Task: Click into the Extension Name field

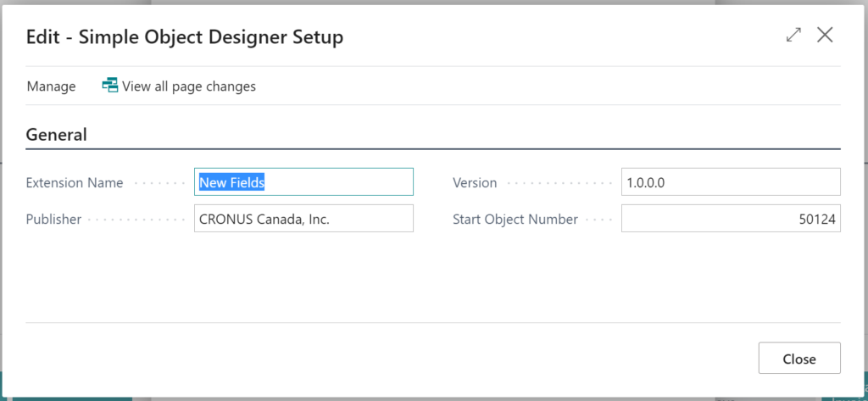Action: (303, 181)
